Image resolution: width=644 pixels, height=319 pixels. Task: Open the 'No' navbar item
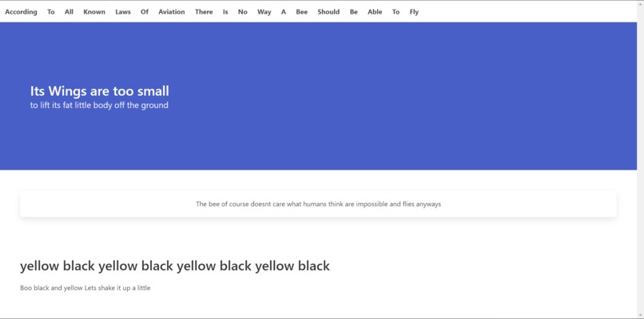(x=243, y=12)
